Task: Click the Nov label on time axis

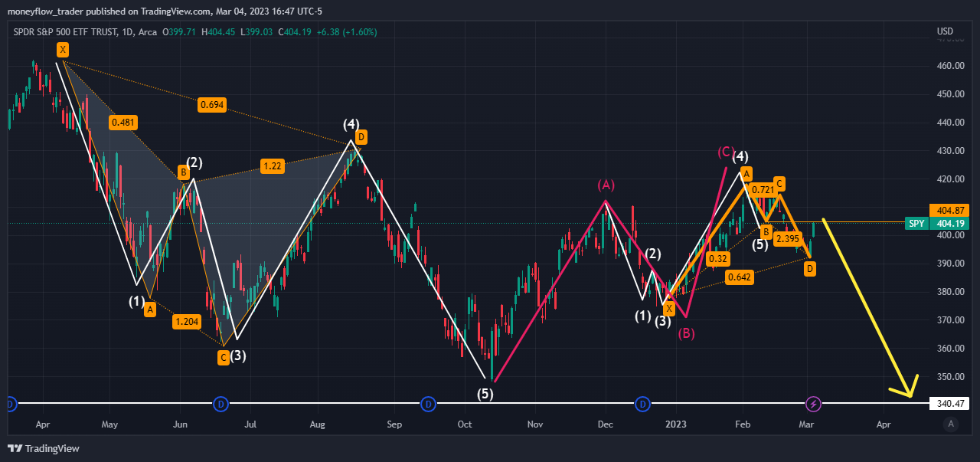Action: pyautogui.click(x=535, y=424)
